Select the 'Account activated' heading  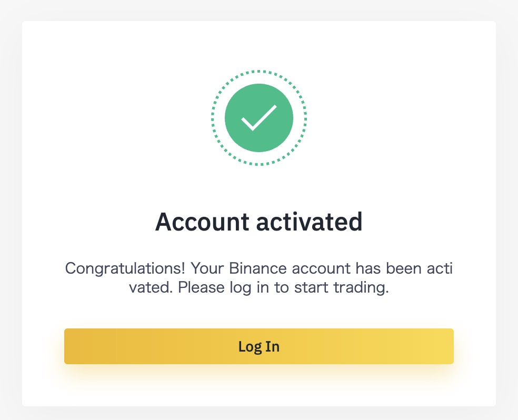click(x=258, y=222)
